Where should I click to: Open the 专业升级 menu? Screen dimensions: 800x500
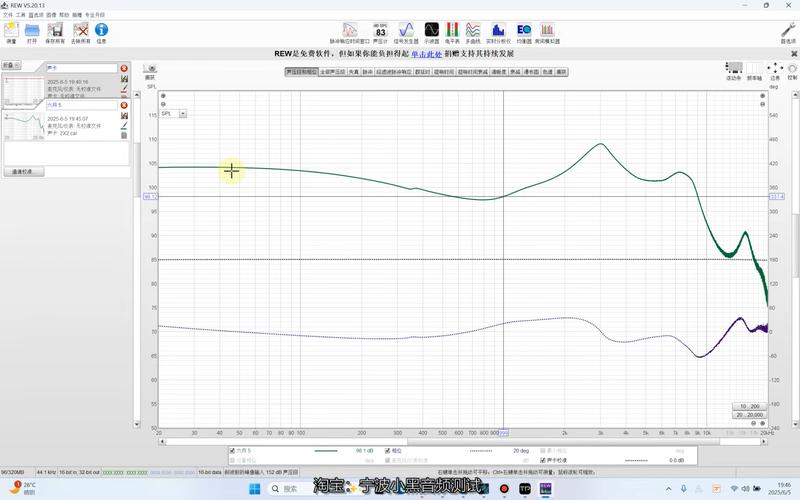[95, 15]
